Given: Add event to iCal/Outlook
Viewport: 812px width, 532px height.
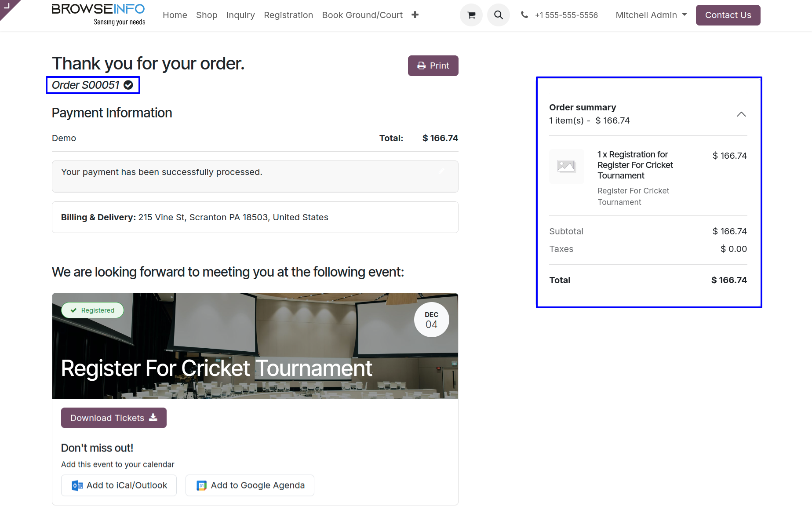Looking at the screenshot, I should (x=119, y=485).
